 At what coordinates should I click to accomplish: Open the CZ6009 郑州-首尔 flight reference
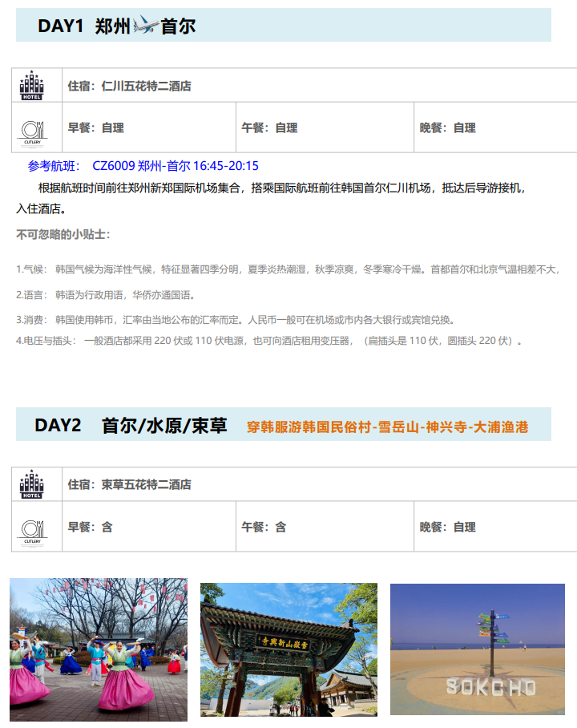(x=176, y=166)
